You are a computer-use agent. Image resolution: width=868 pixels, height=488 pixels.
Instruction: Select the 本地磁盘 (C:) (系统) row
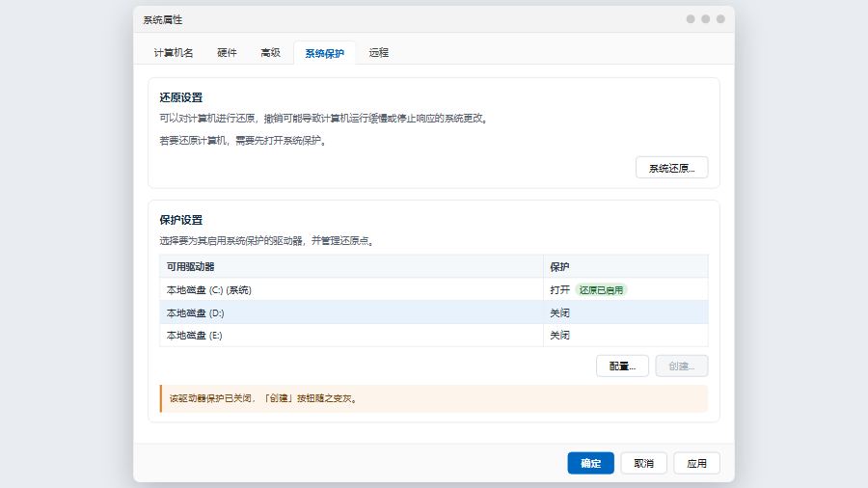[x=433, y=289]
